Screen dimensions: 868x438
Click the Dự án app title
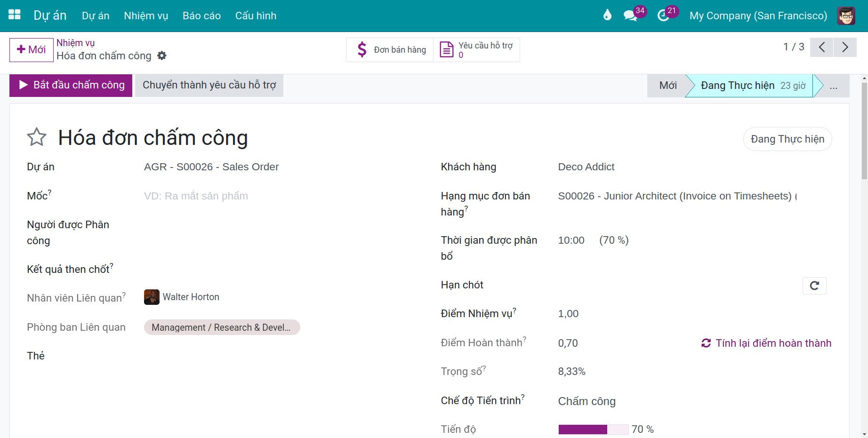[x=50, y=16]
